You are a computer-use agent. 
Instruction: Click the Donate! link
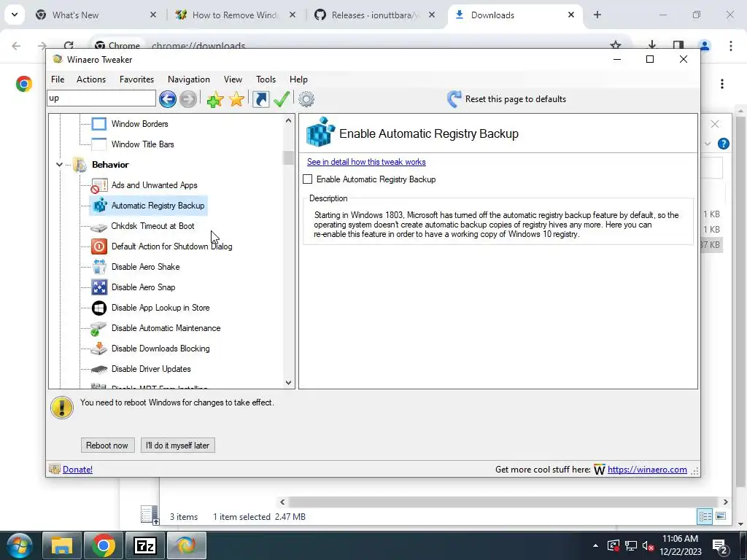pos(77,470)
